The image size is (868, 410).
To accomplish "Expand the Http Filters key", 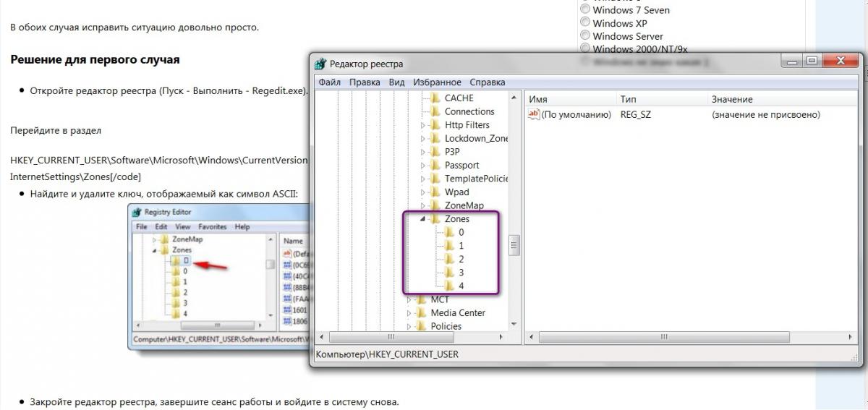I will click(423, 125).
